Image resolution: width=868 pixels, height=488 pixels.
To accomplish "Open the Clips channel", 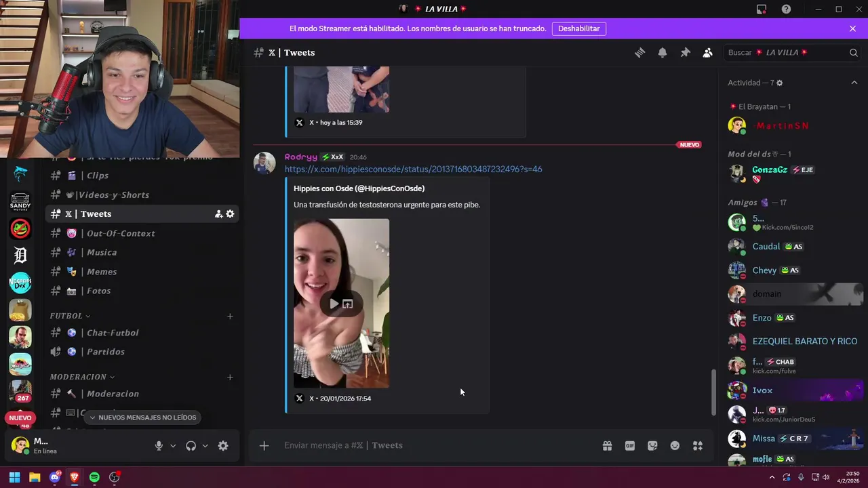I will (x=142, y=176).
